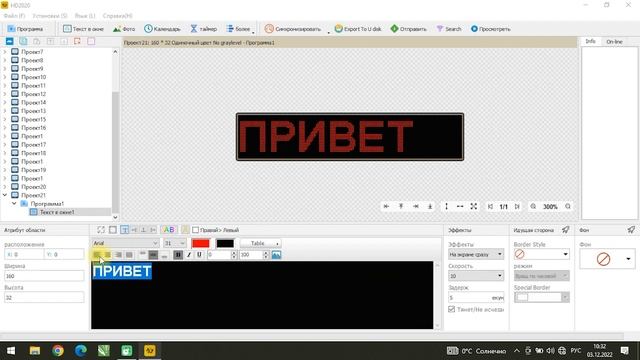
Task: Insert a Timer area from toolbar
Action: pos(203,29)
